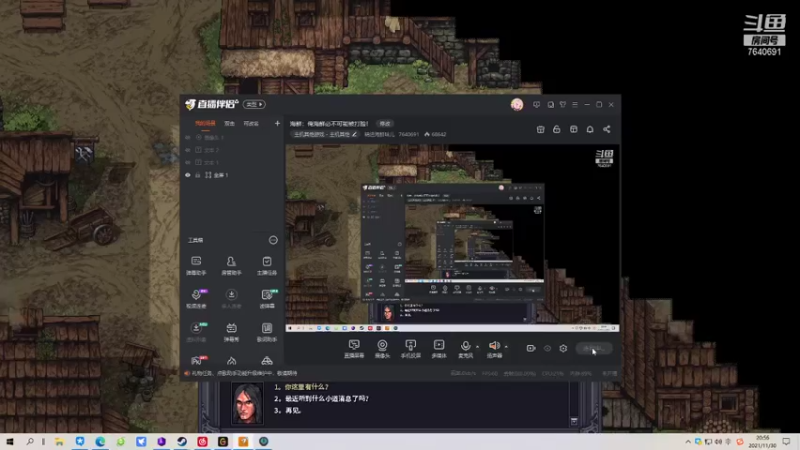The width and height of the screenshot is (800, 450).
Task: Click the room number 7640691 under the title
Action: pyautogui.click(x=409, y=135)
